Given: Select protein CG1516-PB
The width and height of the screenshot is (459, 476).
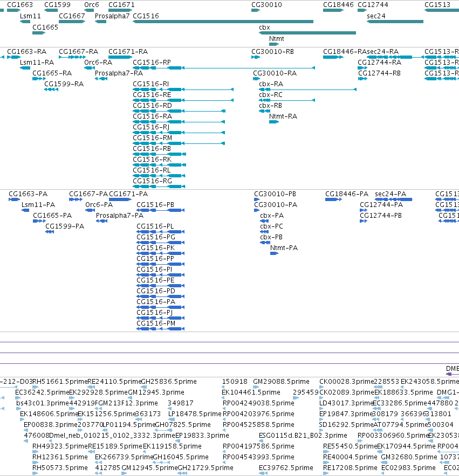Looking at the screenshot, I should pos(160,210).
